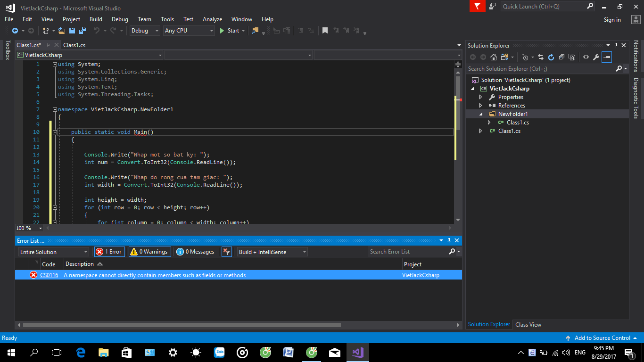Click the Home icon in Solution Explorer
The image size is (644, 362).
tap(493, 57)
